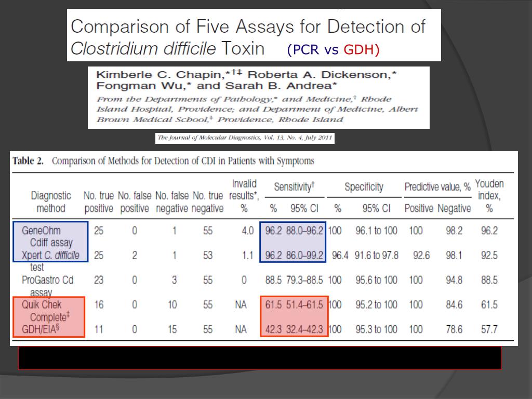Click specificity CI "96.1 to 100"

click(377, 231)
